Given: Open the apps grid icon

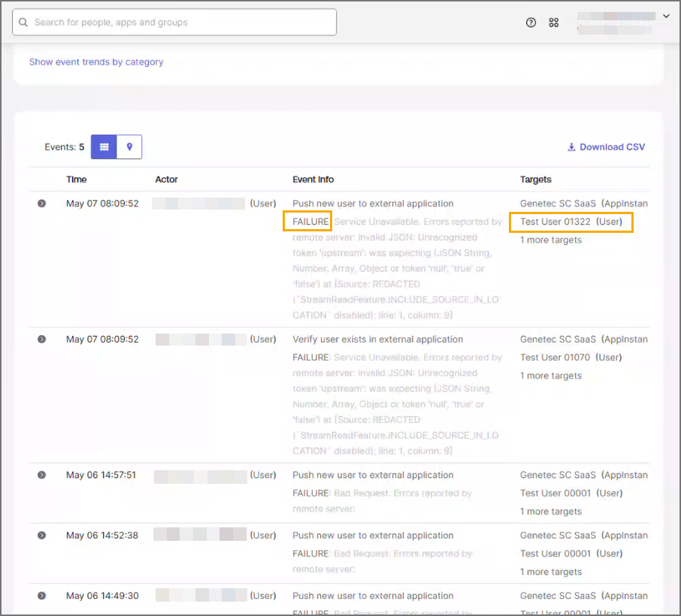Looking at the screenshot, I should [x=554, y=23].
